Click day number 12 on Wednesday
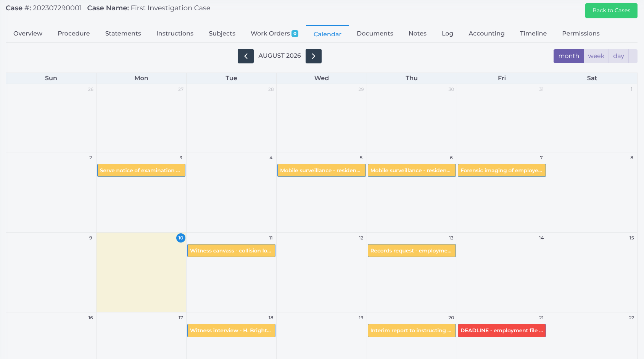 pyautogui.click(x=361, y=238)
